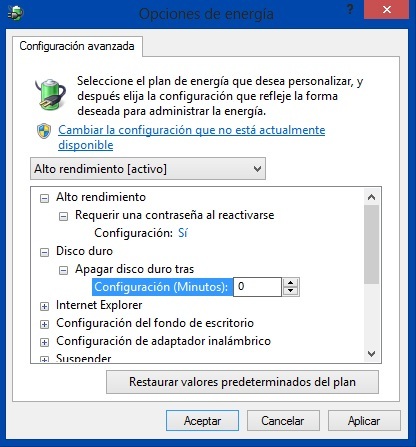Screen dimensions: 416x447
Task: Collapse the Disco duro node
Action: 44,253
